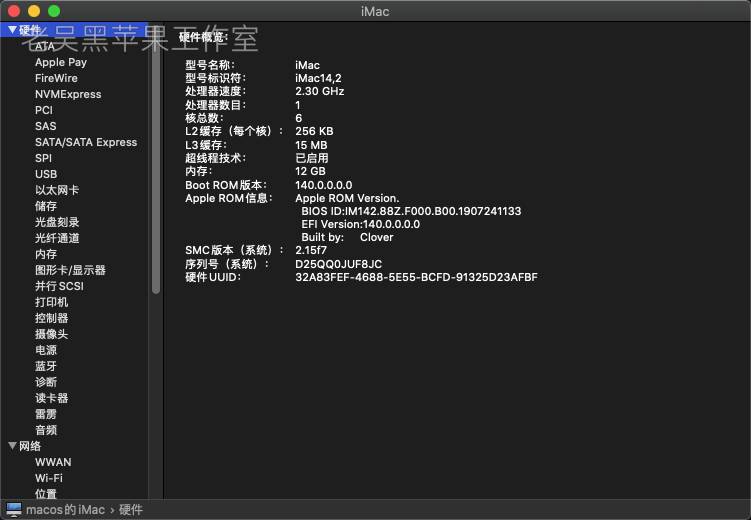Select 雷雳 in sidebar
This screenshot has height=520, width=751.
pyautogui.click(x=46, y=414)
